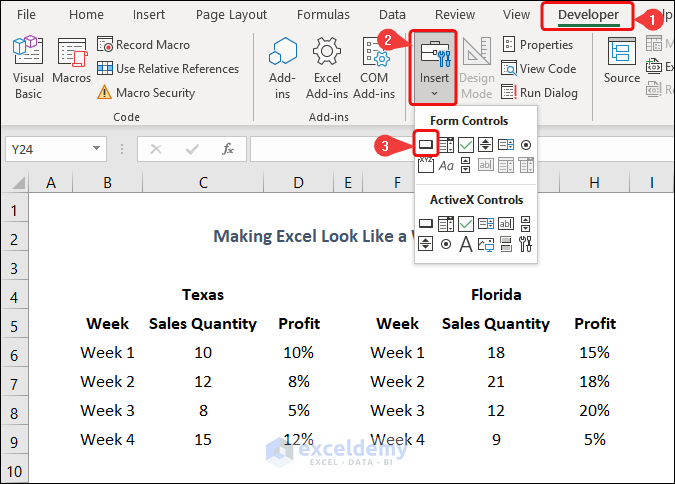Viewport: 675px width, 484px height.
Task: Select the ActiveX Scroll Bar icon
Action: [526, 223]
